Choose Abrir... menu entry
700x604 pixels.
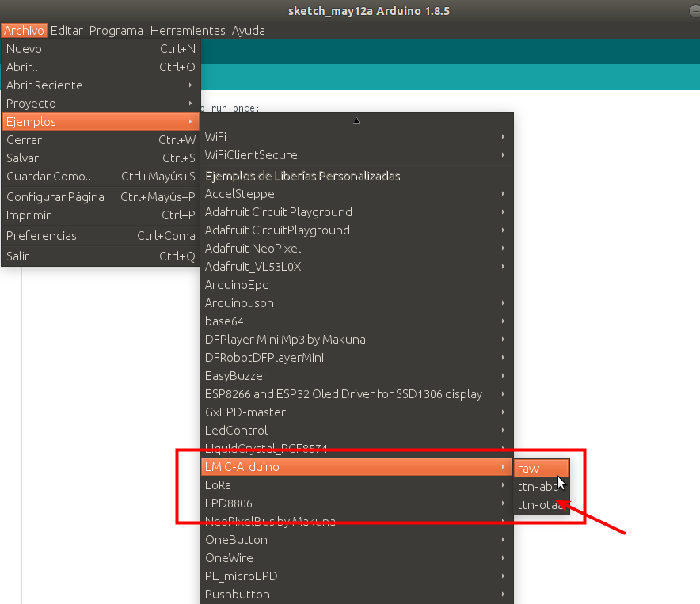(101, 67)
